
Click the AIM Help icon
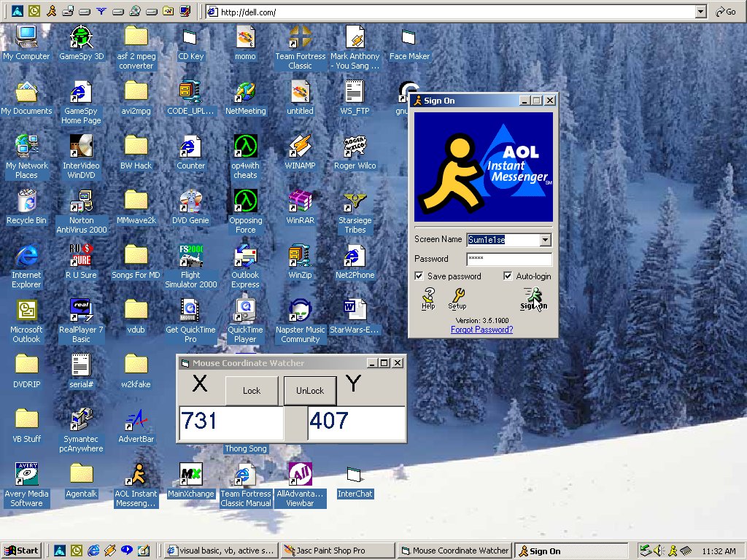pos(428,296)
